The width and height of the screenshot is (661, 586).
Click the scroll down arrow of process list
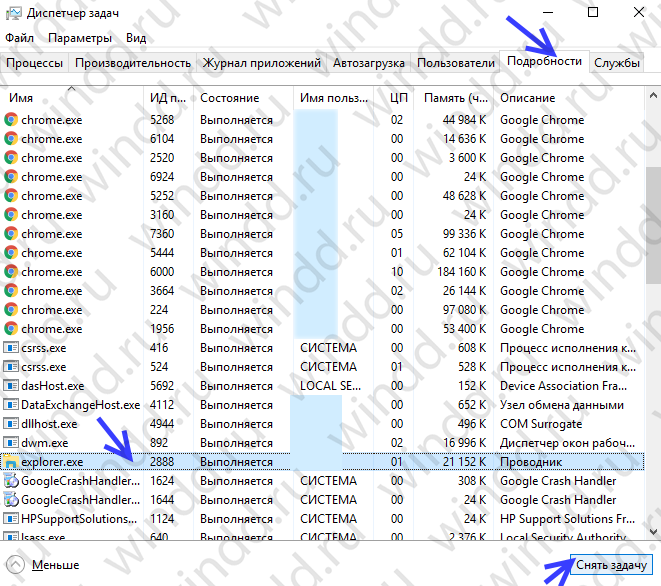(653, 532)
